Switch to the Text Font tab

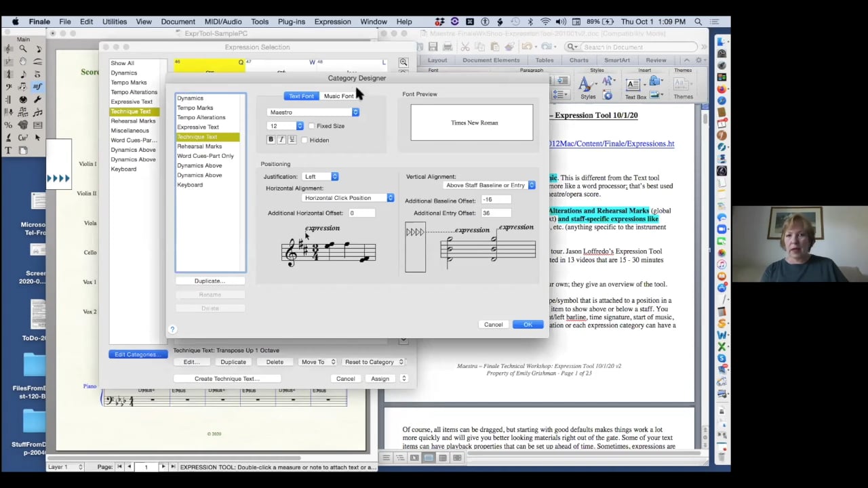301,96
